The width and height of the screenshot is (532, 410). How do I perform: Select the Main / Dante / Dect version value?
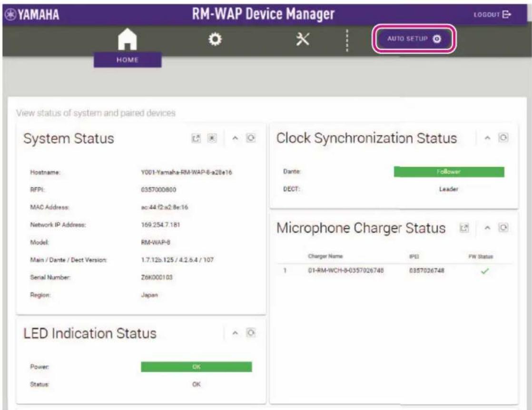[x=177, y=260]
